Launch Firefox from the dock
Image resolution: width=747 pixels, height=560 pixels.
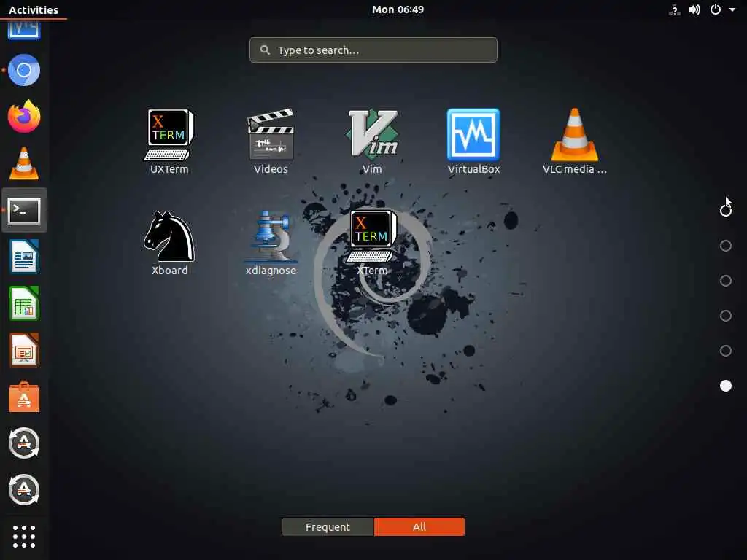point(24,116)
